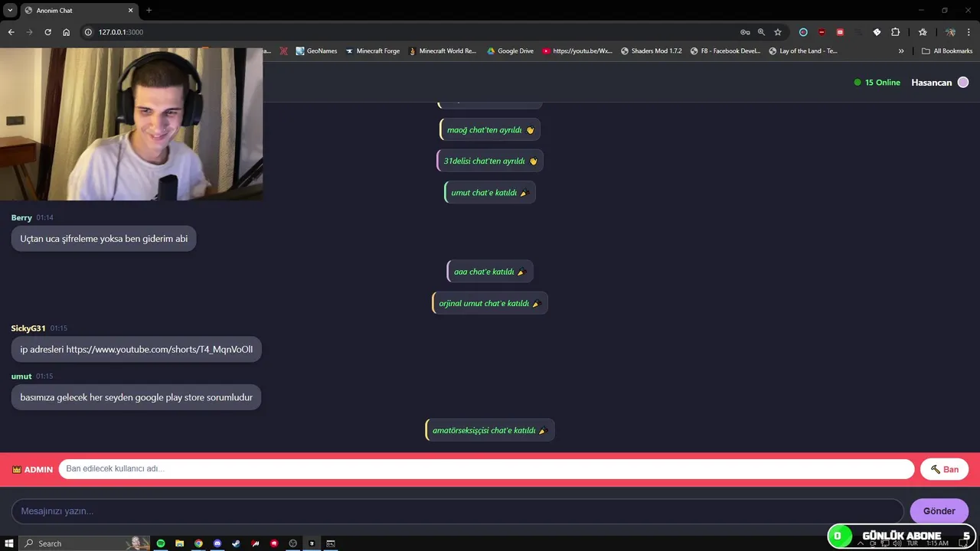Screen dimensions: 980x551
Task: Open the Chrome three-dot menu
Action: tap(969, 32)
